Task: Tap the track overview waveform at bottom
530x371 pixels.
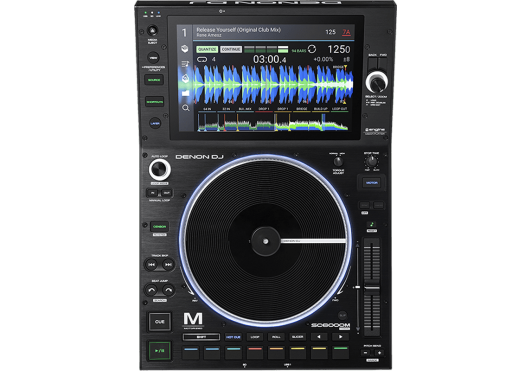Action: pyautogui.click(x=272, y=122)
